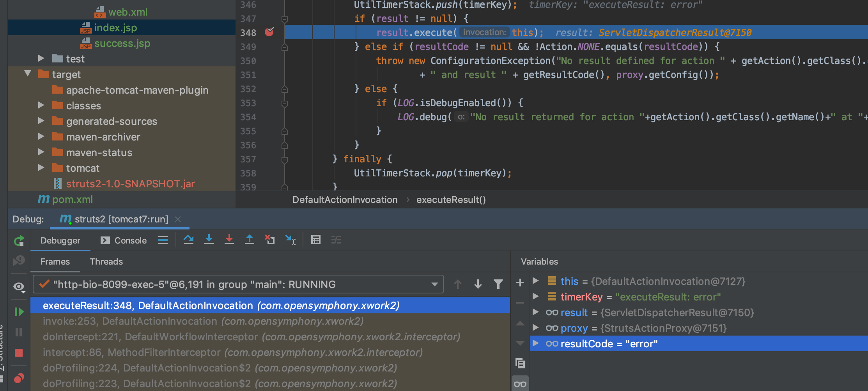The height and width of the screenshot is (391, 868).
Task: Click the Step Out up arrow icon
Action: tap(250, 240)
